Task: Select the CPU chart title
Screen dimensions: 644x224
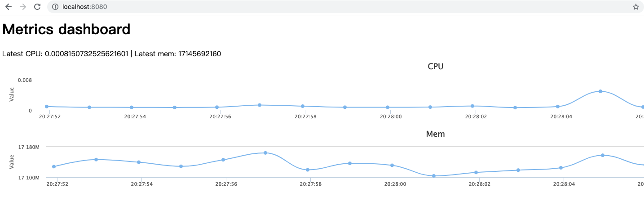Action: [x=435, y=67]
